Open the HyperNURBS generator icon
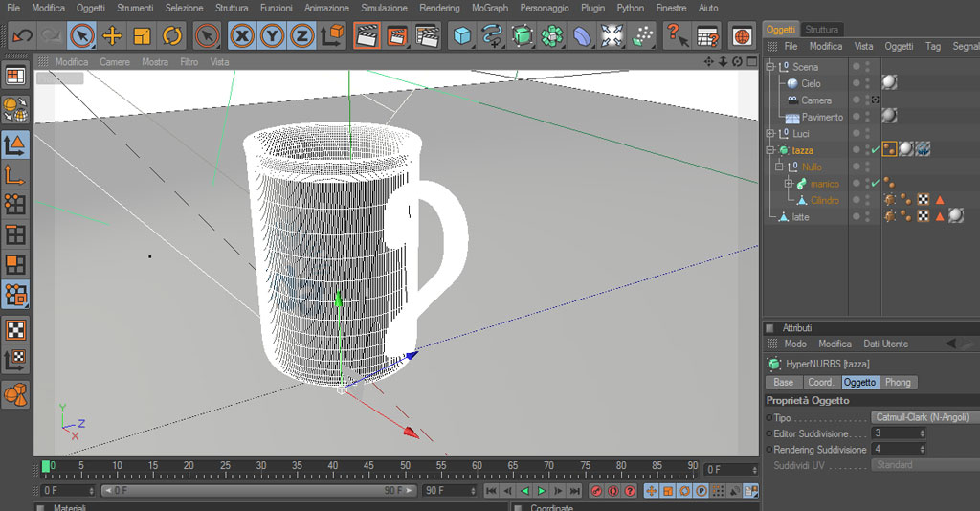Screen dimensions: 980x511 (x=522, y=36)
